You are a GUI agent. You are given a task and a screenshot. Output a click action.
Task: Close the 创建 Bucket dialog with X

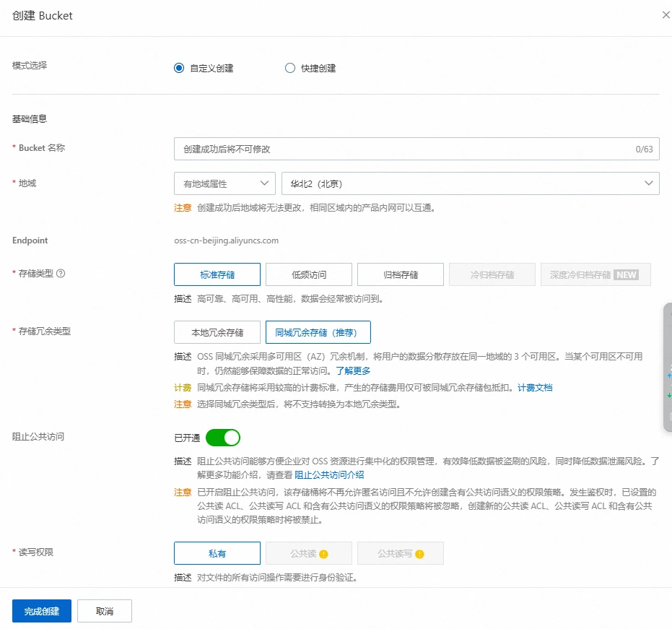666,15
